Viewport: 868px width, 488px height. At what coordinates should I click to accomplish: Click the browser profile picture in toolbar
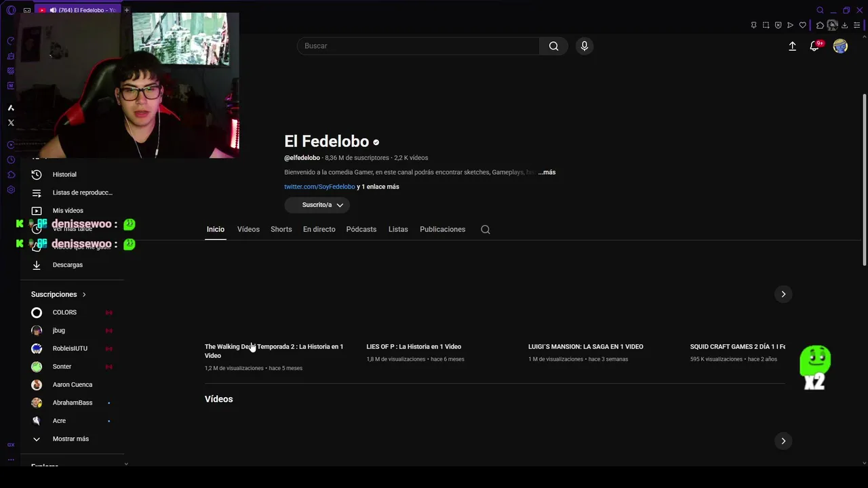pyautogui.click(x=832, y=25)
